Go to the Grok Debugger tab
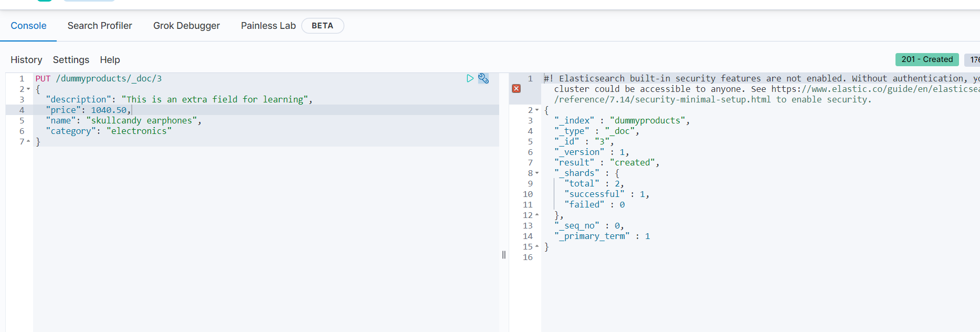Viewport: 980px width, 332px height. coord(186,26)
